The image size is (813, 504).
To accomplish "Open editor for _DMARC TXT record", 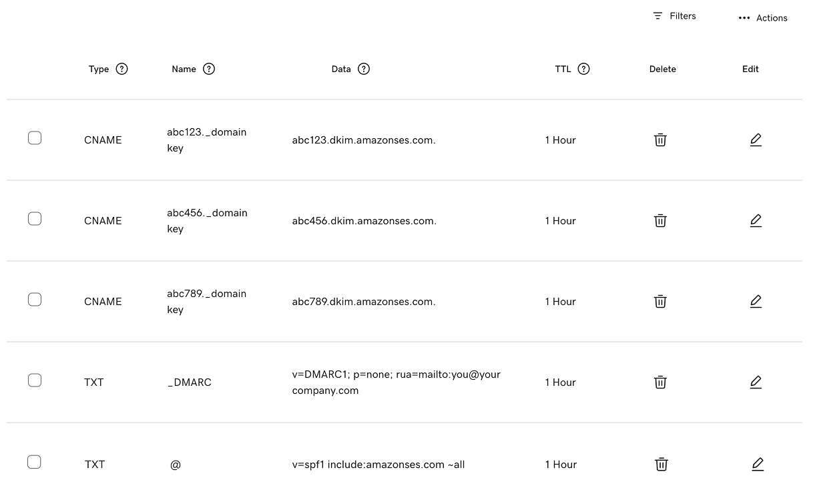I will pos(756,383).
